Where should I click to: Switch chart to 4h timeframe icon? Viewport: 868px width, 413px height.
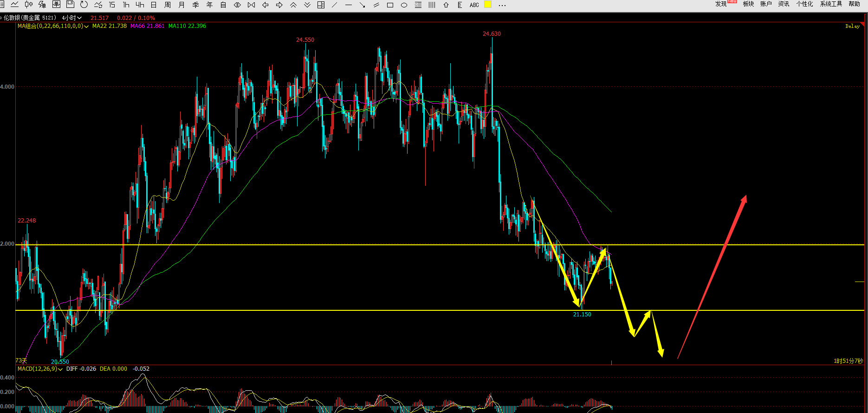[140, 5]
